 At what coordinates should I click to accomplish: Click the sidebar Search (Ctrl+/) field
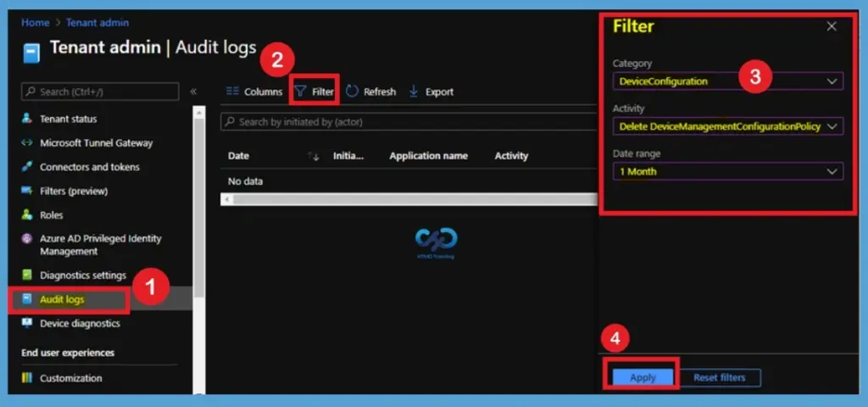[x=100, y=92]
